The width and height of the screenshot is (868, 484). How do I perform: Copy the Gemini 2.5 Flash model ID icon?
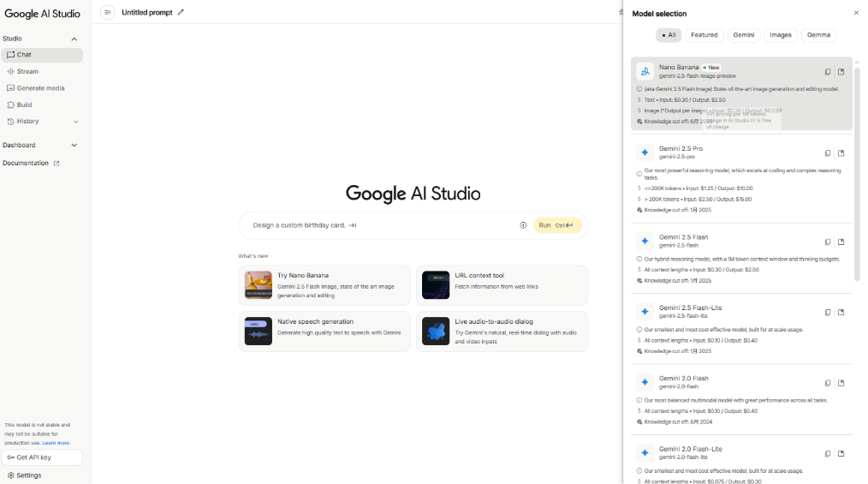(x=828, y=242)
